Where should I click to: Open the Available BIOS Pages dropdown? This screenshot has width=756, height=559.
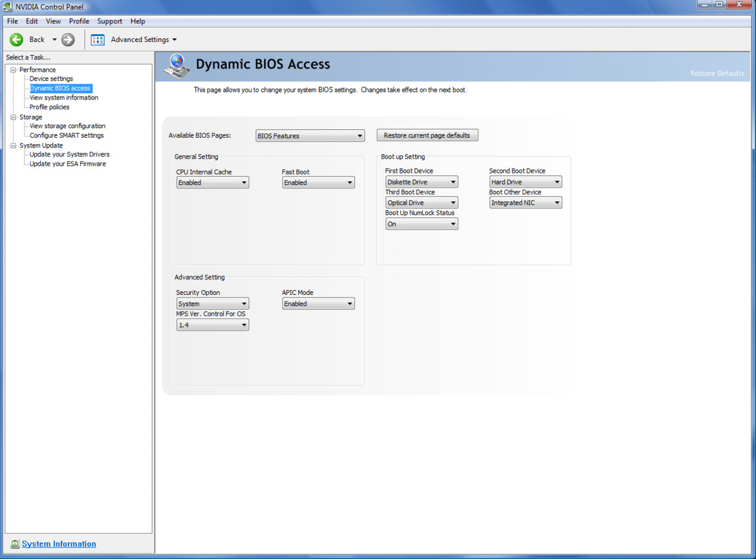tap(310, 136)
